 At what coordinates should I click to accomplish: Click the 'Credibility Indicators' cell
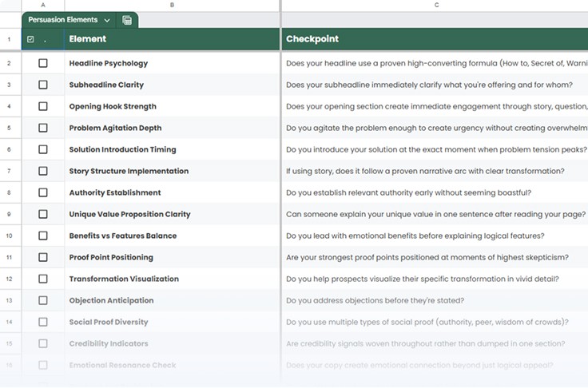pos(172,343)
